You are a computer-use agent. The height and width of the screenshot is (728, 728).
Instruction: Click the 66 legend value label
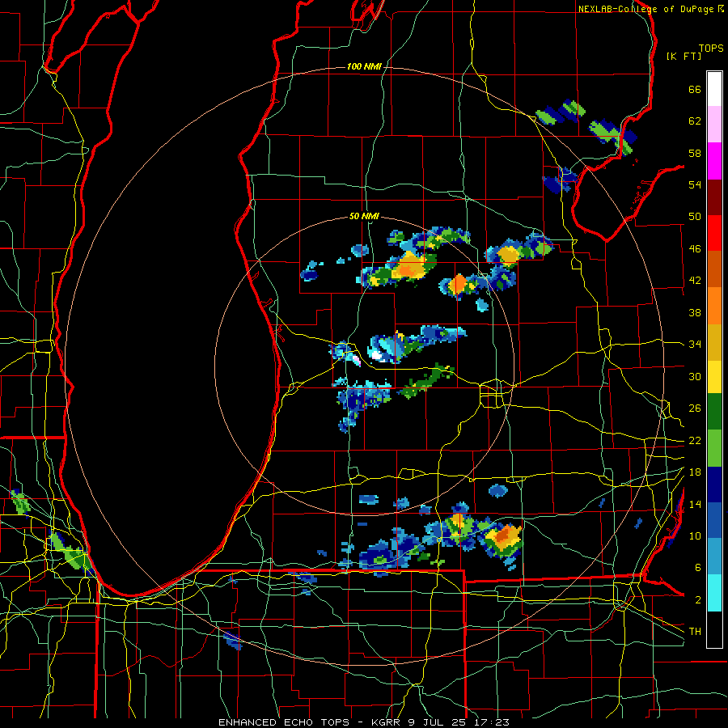pos(695,90)
